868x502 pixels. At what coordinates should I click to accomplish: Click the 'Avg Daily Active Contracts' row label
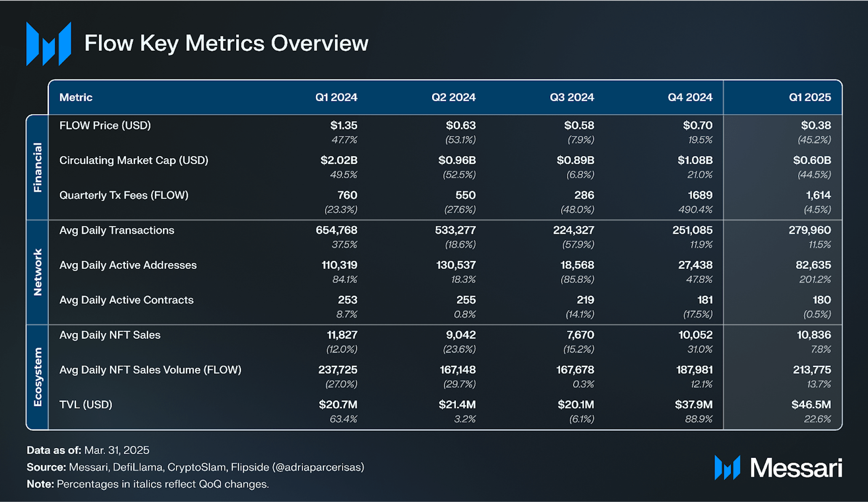(x=126, y=300)
